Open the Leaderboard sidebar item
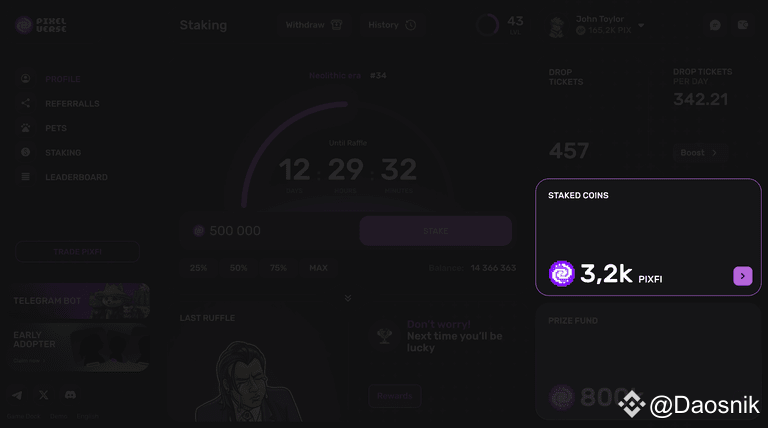 [x=76, y=177]
